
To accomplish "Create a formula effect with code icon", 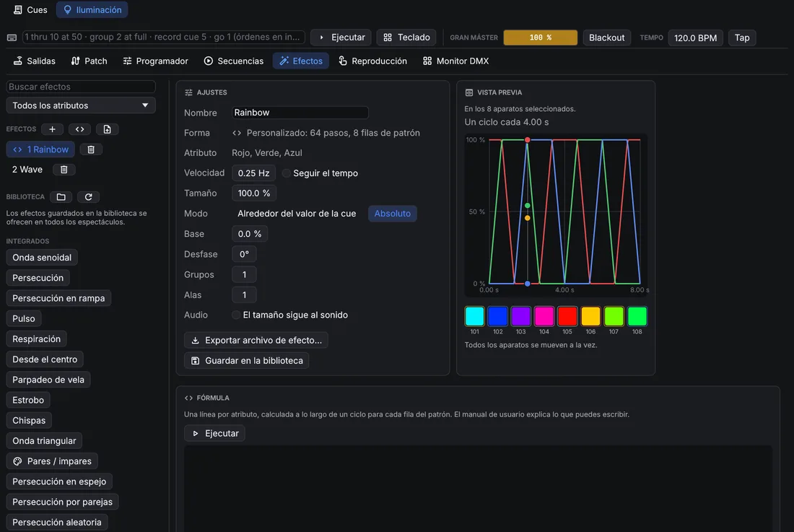I will (x=79, y=129).
